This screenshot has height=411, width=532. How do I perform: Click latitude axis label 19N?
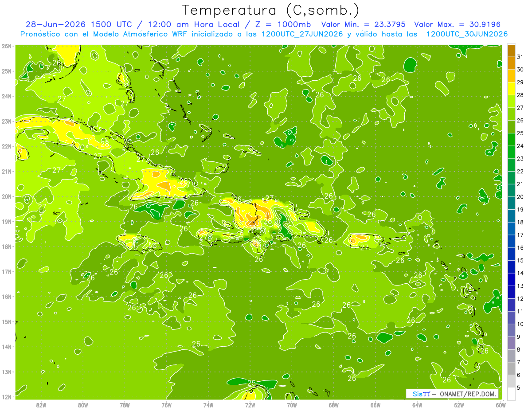7,221
